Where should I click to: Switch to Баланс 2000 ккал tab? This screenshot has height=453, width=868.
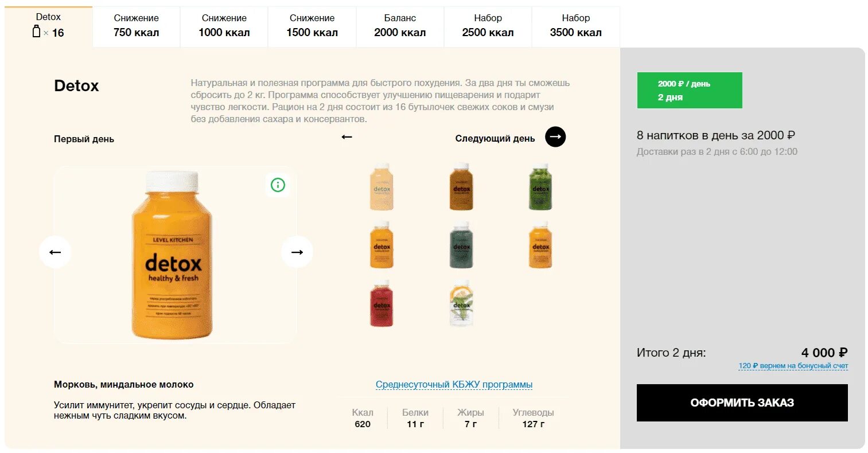point(400,26)
